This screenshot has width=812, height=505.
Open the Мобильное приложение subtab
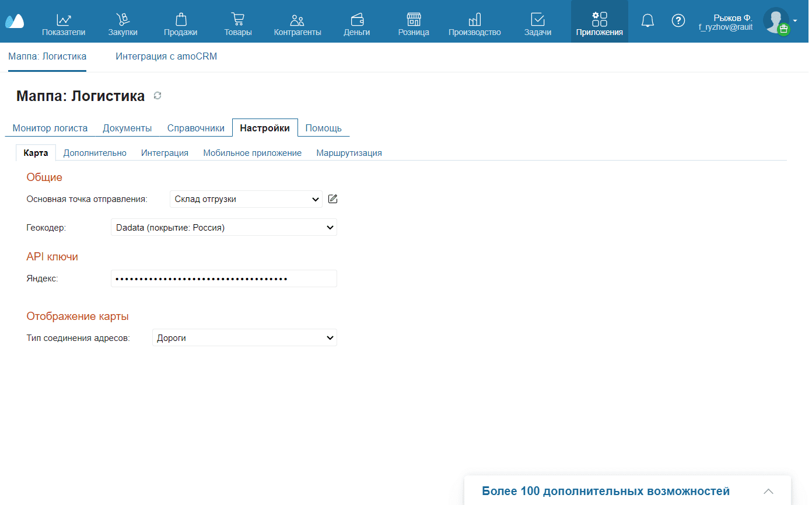click(x=253, y=153)
